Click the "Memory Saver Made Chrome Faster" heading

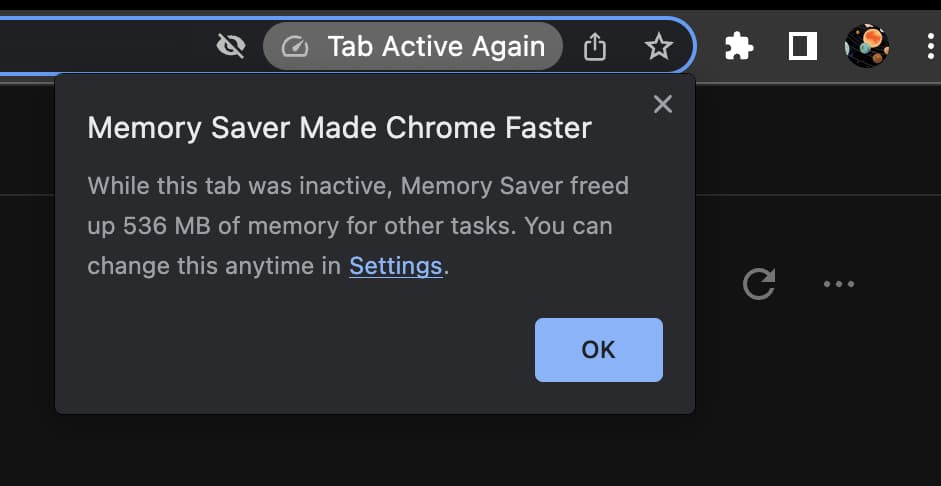tap(340, 128)
